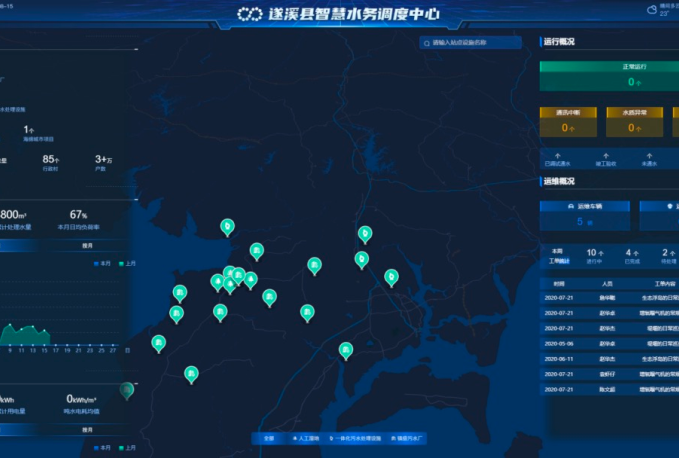The width and height of the screenshot is (679, 458).
Task: Toggle the 镇级污水厂 map filter
Action: (402, 438)
